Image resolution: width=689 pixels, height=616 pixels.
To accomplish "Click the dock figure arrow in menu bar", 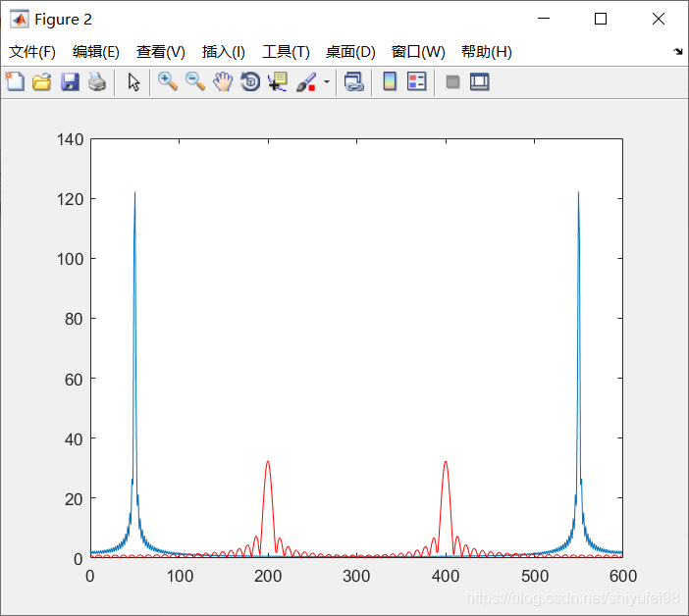I will (678, 52).
